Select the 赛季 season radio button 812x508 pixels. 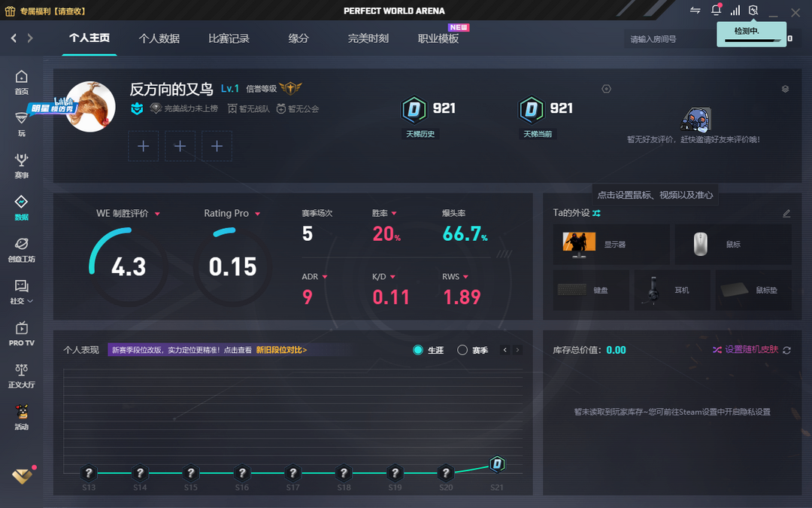(462, 350)
